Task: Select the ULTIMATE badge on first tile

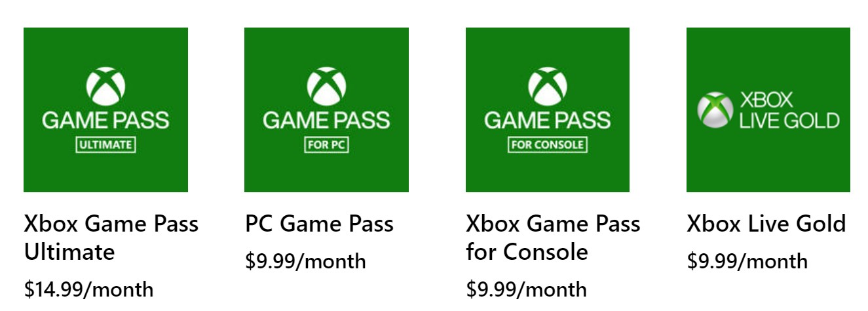Action: [105, 144]
